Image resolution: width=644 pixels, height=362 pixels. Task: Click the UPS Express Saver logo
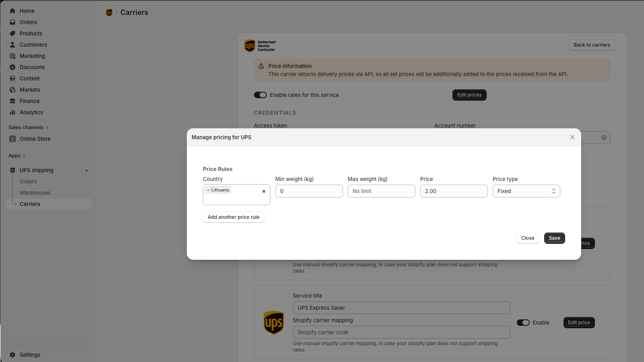(274, 323)
